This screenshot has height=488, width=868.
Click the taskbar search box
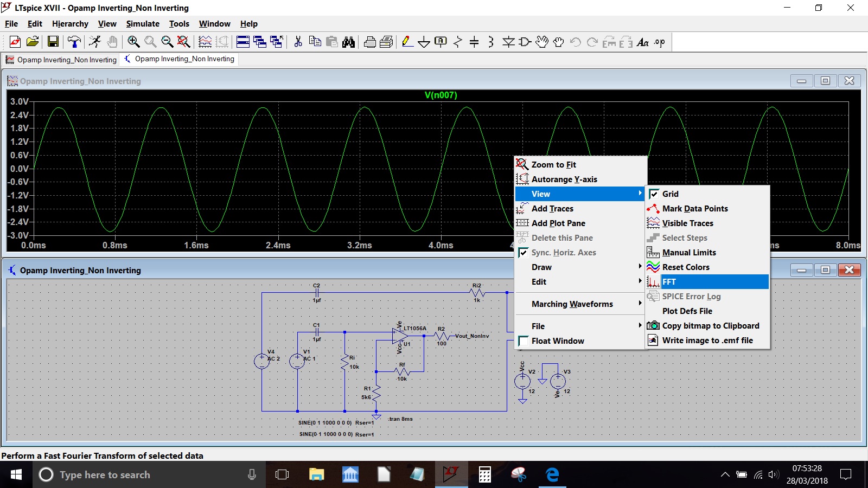coord(149,475)
